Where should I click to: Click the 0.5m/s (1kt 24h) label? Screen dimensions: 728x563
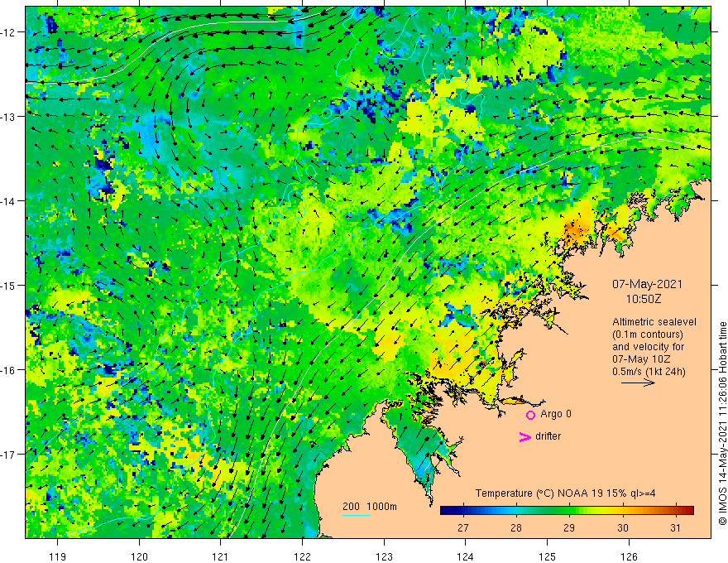pyautogui.click(x=649, y=372)
